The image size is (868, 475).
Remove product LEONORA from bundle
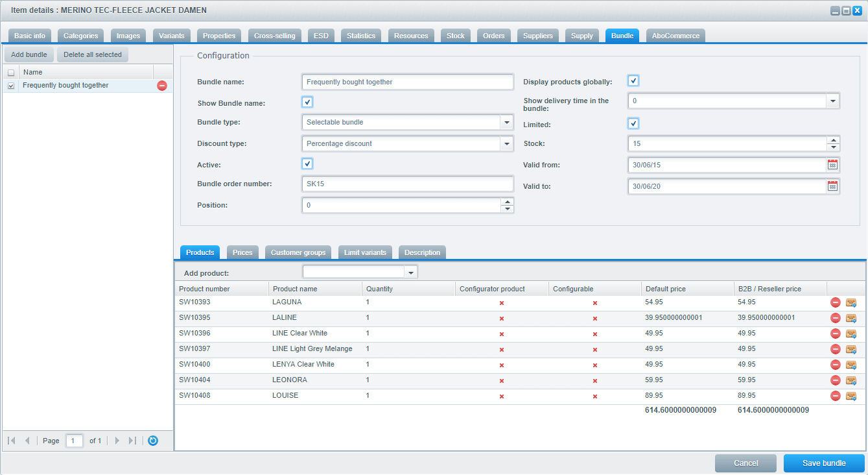(x=836, y=380)
